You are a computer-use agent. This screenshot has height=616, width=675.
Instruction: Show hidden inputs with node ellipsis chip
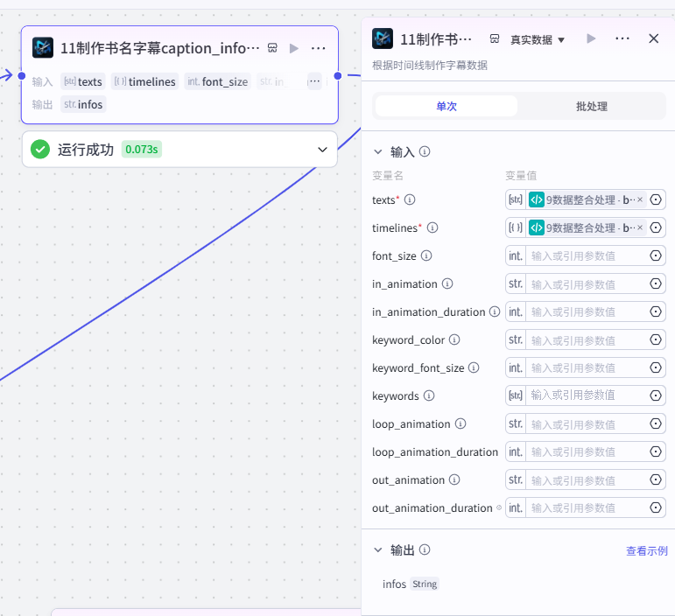coord(314,81)
